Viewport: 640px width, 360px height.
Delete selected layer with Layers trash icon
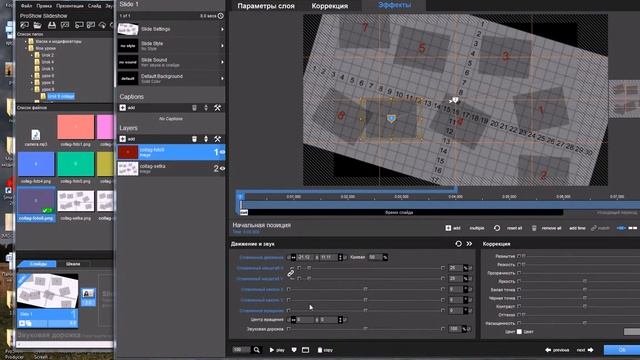click(x=194, y=139)
